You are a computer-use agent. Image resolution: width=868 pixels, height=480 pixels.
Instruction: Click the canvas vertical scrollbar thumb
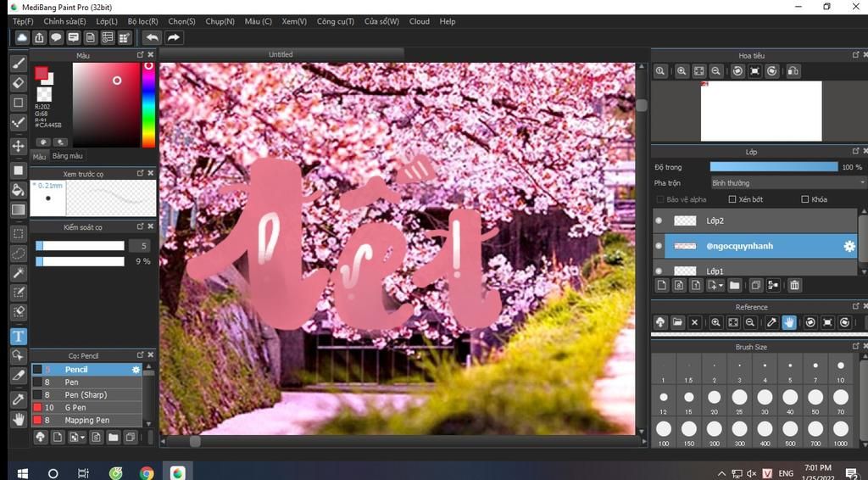pos(641,105)
